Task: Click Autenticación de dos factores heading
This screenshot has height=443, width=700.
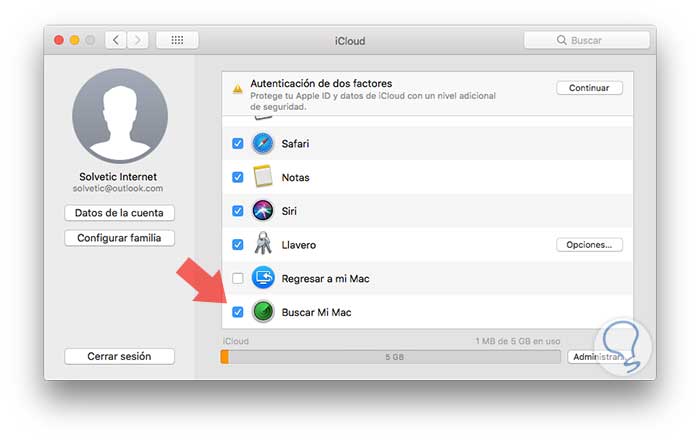Action: point(321,84)
